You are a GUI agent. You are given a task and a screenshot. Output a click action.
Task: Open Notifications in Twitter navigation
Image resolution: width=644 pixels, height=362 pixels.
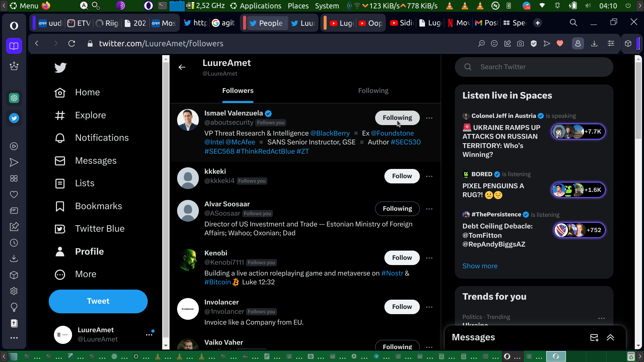click(x=92, y=138)
